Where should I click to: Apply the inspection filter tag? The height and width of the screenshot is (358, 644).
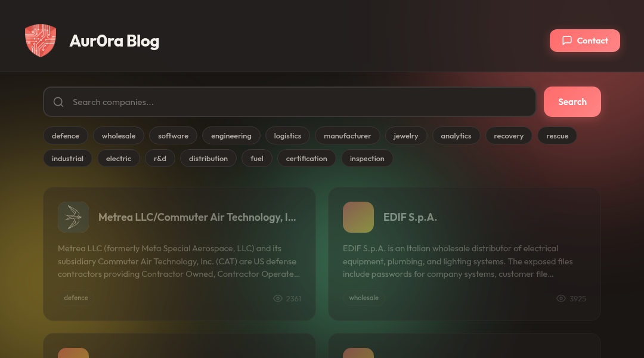point(367,158)
